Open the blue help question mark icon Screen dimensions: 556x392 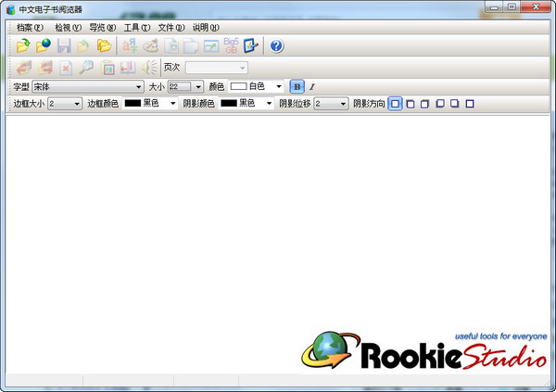pos(276,45)
